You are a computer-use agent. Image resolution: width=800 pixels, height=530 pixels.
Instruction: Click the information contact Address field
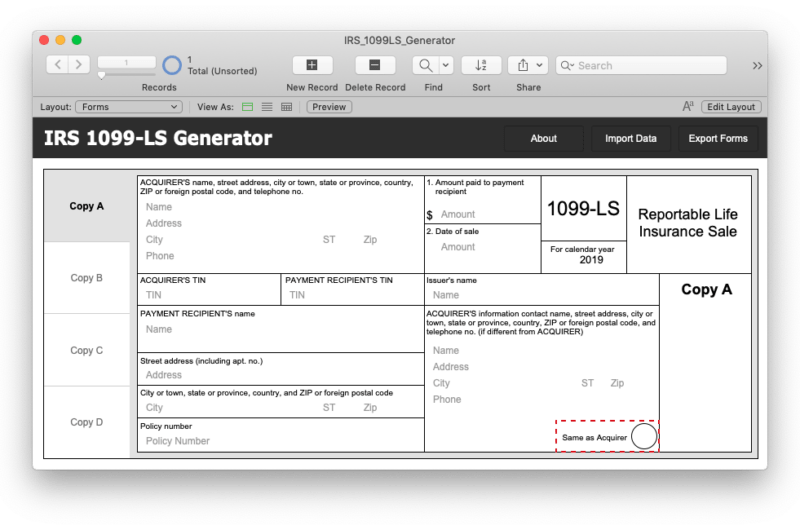(x=543, y=367)
